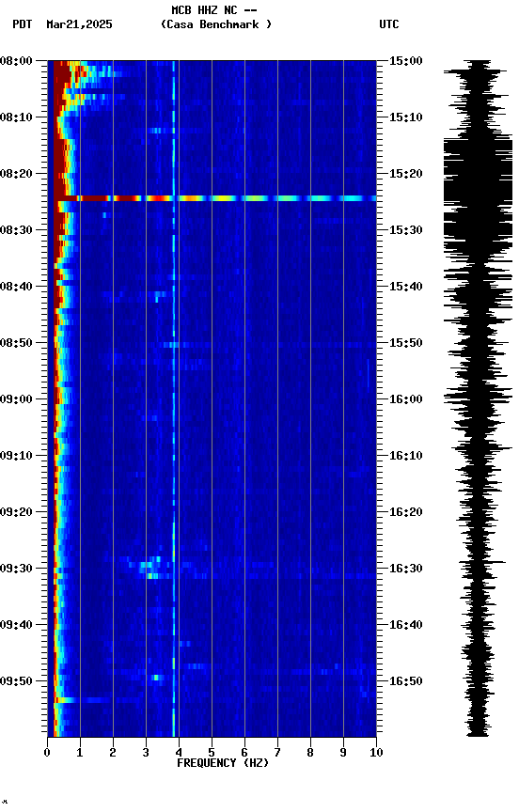
Task: Click the 16:40 UTC time label
Action: (x=405, y=625)
